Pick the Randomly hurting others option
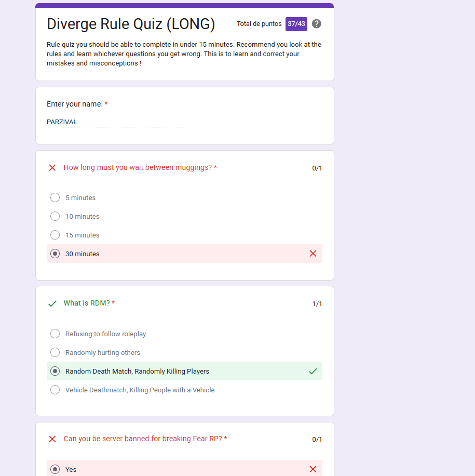The height and width of the screenshot is (476, 475). click(55, 352)
